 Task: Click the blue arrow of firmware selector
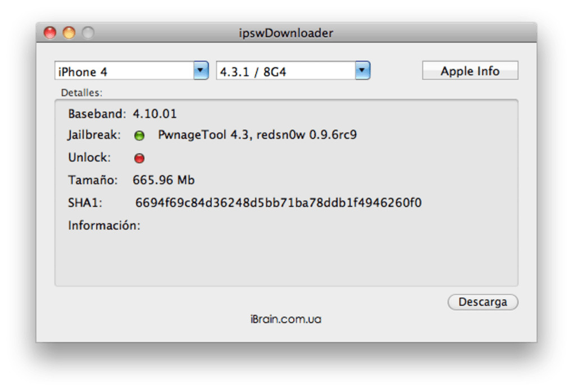tap(363, 71)
